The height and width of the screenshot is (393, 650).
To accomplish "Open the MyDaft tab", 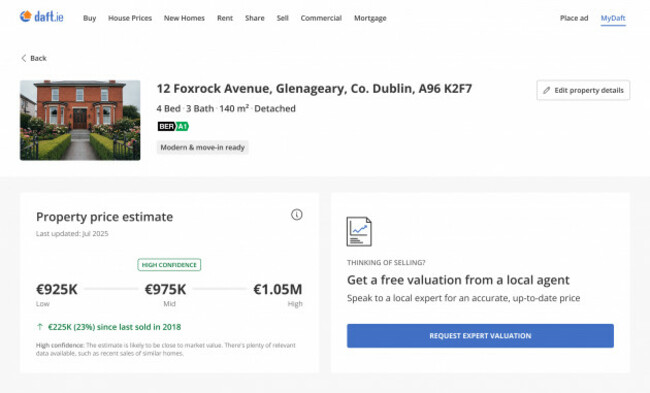I will click(x=613, y=18).
